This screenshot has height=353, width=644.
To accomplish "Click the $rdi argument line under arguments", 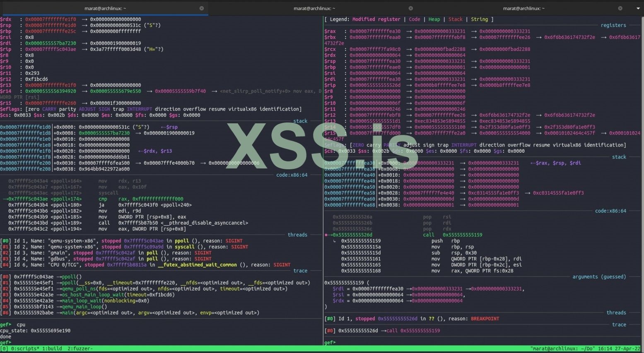I will (429, 289).
